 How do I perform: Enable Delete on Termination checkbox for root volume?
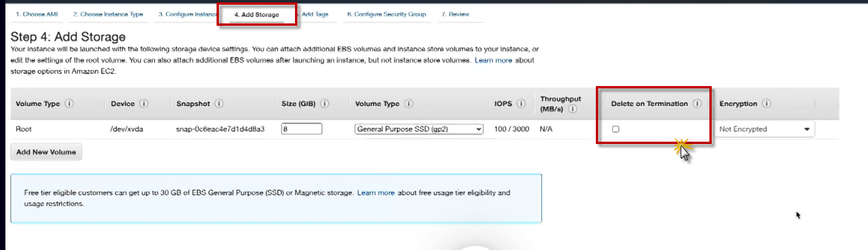[x=616, y=129]
